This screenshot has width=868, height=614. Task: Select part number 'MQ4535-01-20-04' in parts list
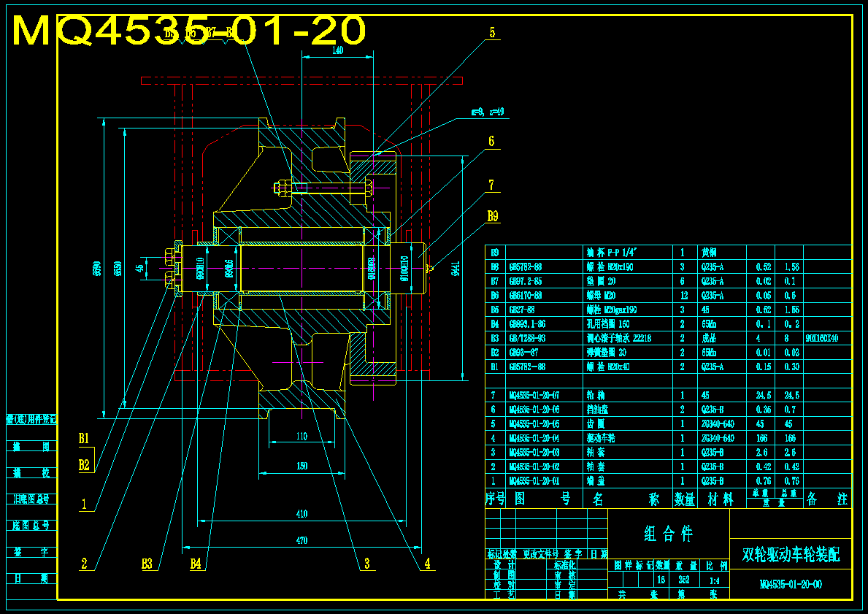point(534,439)
